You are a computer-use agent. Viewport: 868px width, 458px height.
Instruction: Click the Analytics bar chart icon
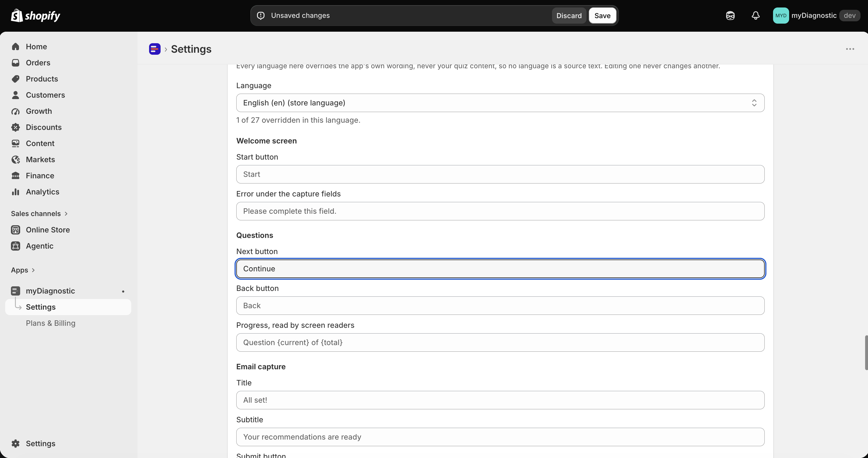(x=16, y=192)
